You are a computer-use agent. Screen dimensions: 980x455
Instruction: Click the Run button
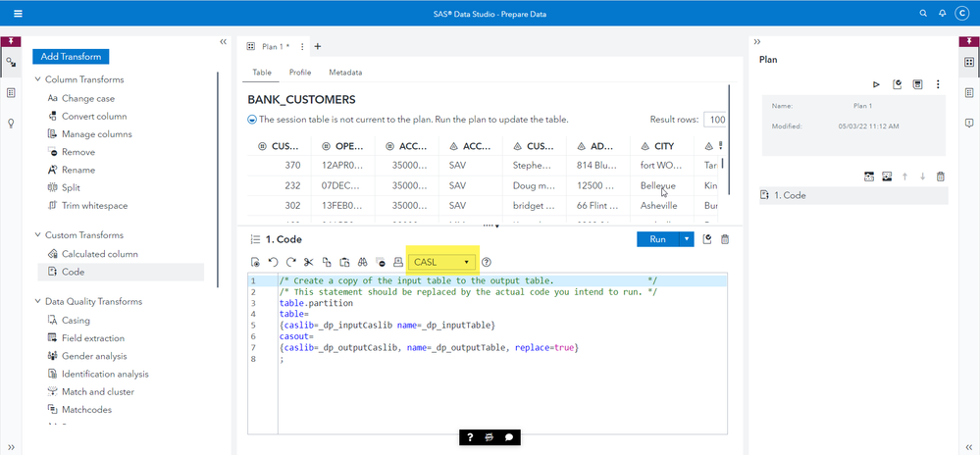(657, 239)
